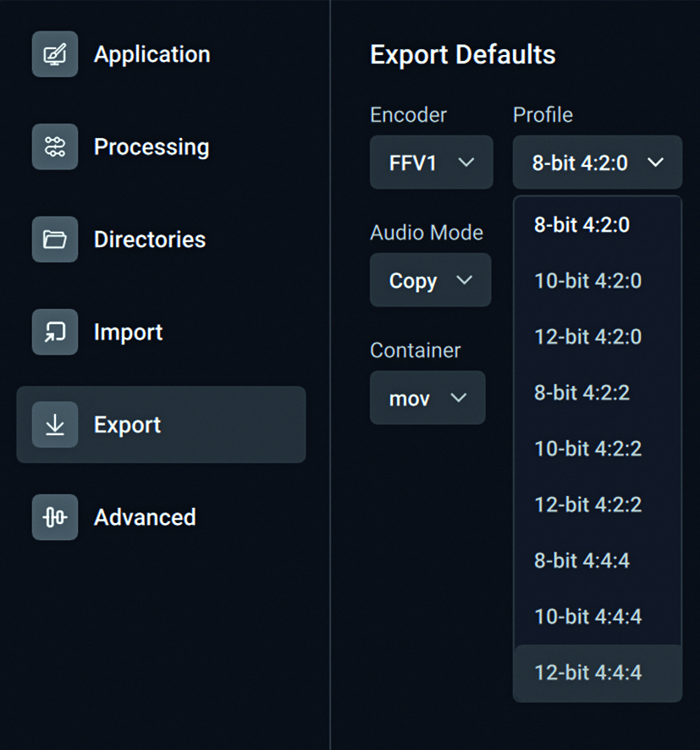Image resolution: width=700 pixels, height=750 pixels.
Task: Open the Encoder FFV1 dropdown
Action: pos(431,163)
